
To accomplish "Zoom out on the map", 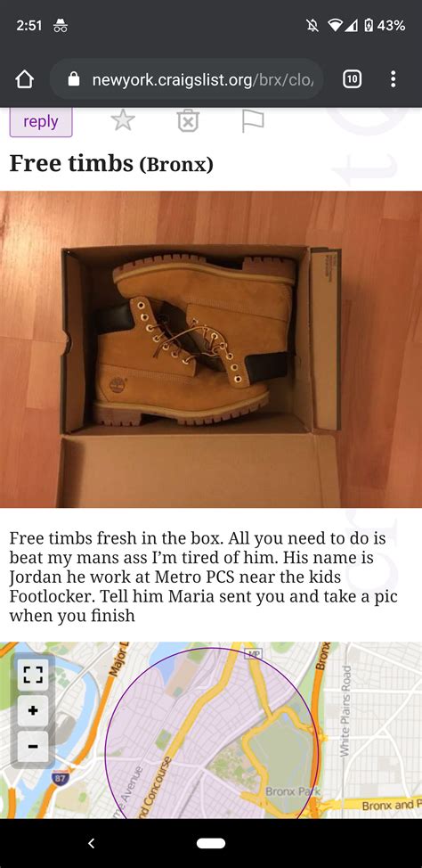I will pyautogui.click(x=33, y=746).
